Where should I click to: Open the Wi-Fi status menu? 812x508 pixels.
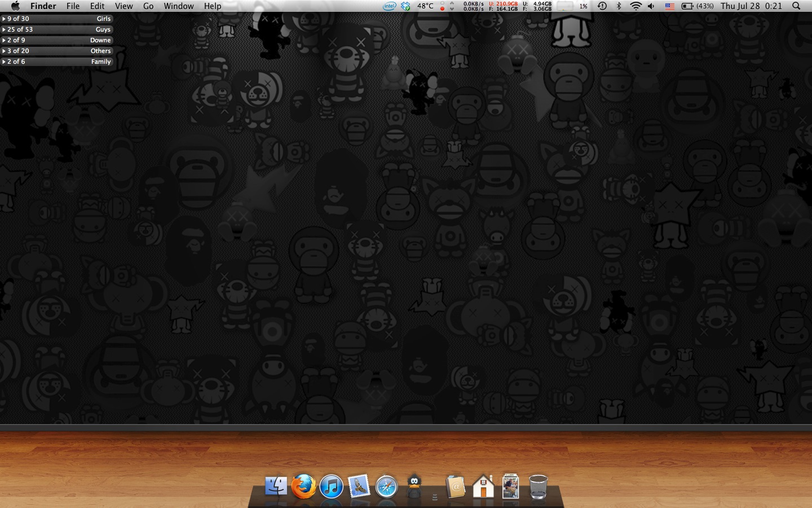click(x=636, y=6)
